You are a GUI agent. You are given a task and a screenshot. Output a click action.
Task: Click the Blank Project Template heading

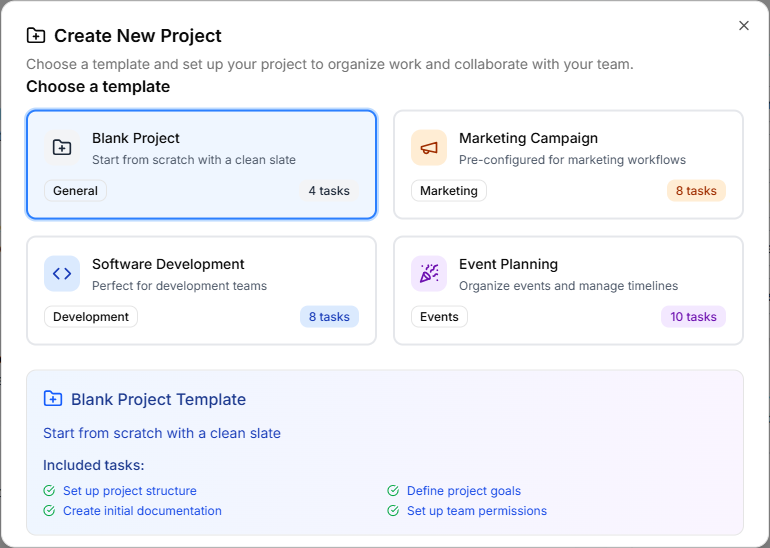(158, 399)
